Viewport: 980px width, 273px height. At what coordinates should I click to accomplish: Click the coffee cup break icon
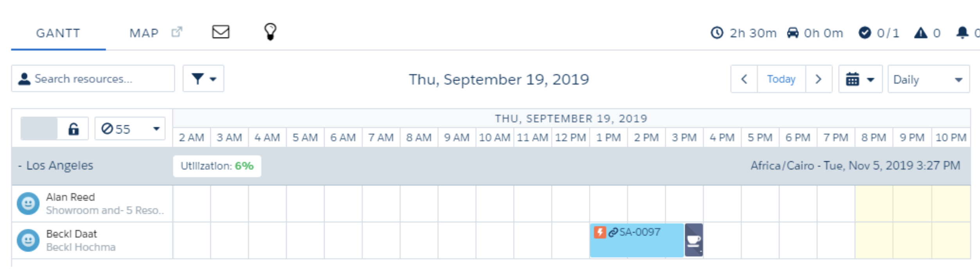(694, 240)
